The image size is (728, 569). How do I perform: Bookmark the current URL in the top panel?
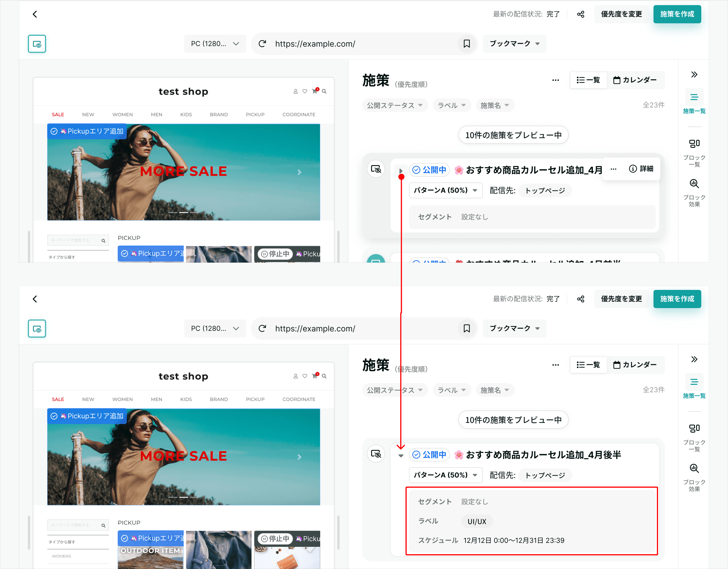467,44
